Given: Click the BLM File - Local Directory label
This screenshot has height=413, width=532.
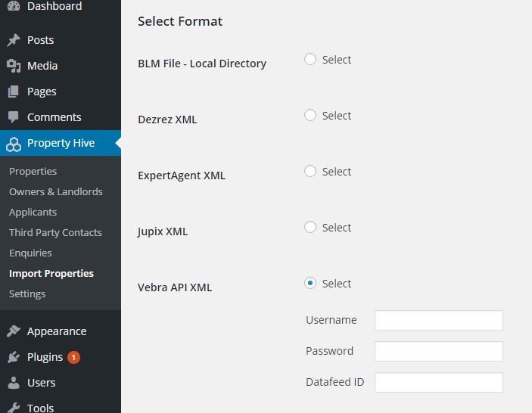Looking at the screenshot, I should click(202, 64).
